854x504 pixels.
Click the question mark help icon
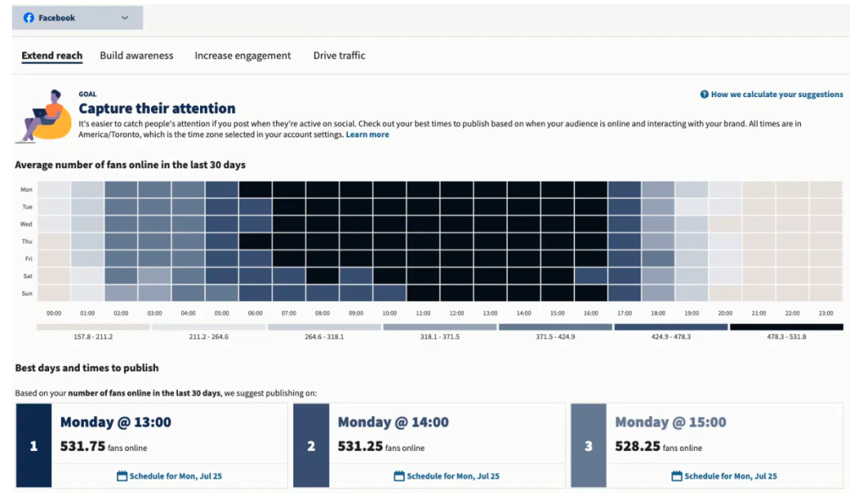pos(704,95)
